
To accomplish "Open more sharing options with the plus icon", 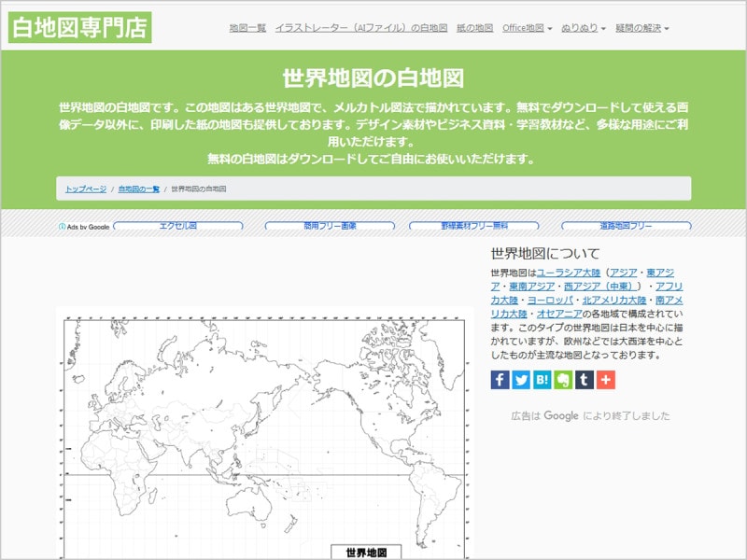I will pyautogui.click(x=604, y=380).
